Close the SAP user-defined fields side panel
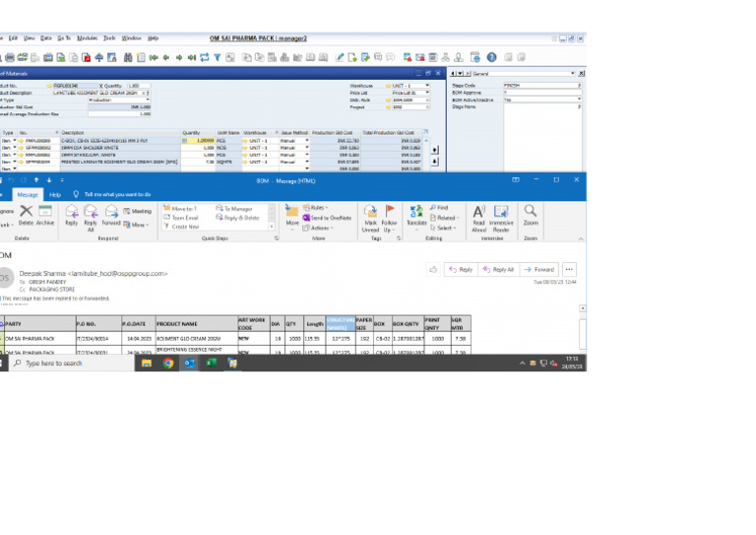756x535 pixels. [x=581, y=73]
